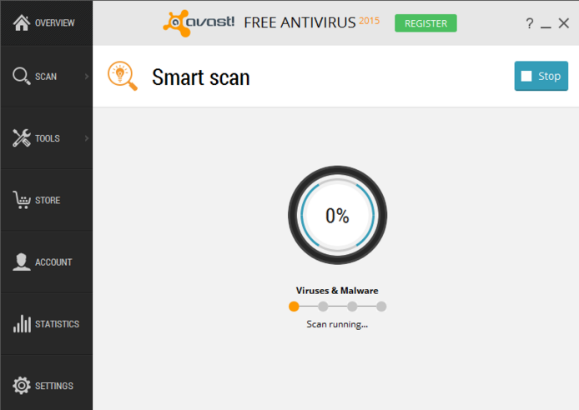Click the Overview home icon

click(x=21, y=23)
